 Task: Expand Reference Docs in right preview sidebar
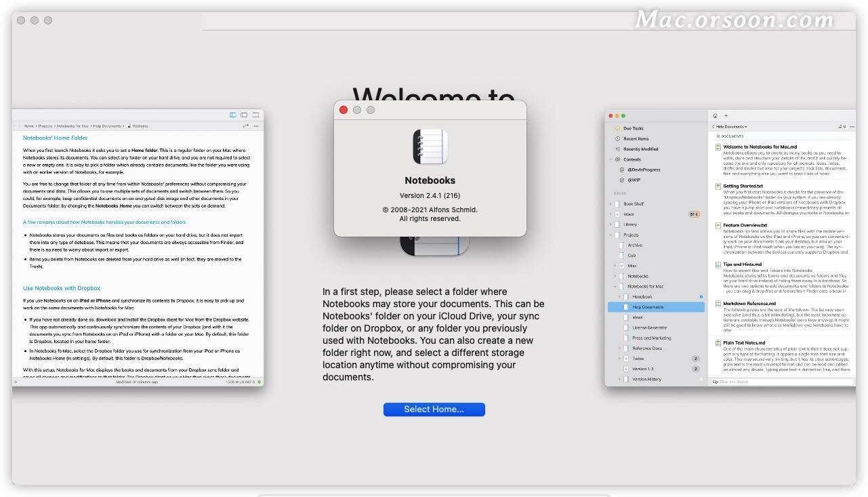click(619, 349)
